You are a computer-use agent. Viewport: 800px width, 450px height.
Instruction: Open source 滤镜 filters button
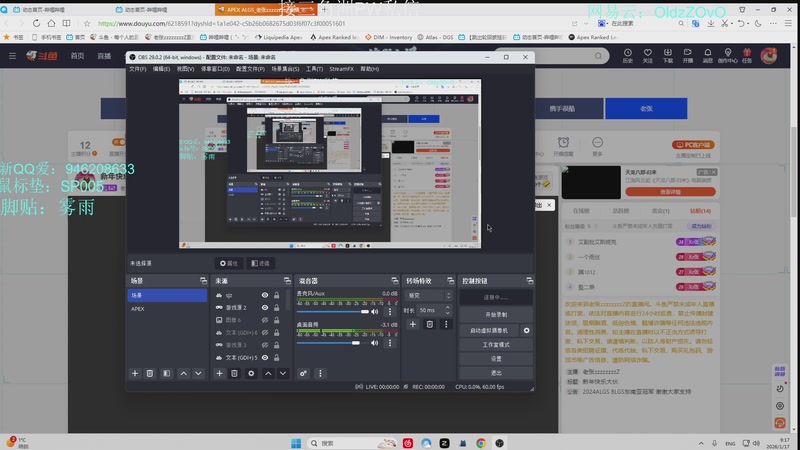click(261, 263)
